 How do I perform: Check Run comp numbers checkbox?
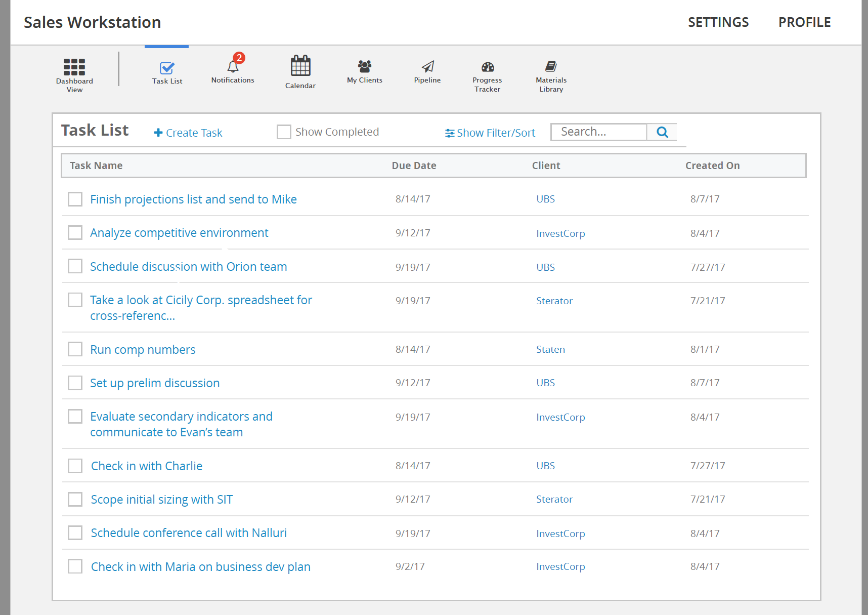tap(75, 349)
